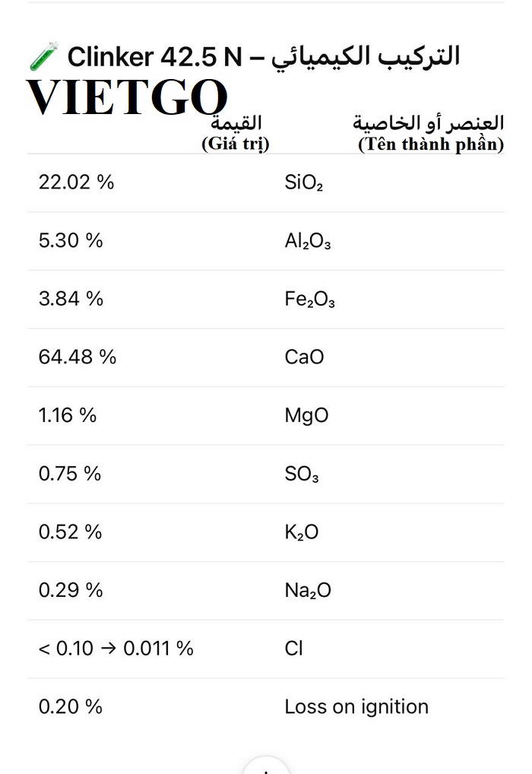
Task: Click the 22.02 % value cell
Action: [76, 182]
